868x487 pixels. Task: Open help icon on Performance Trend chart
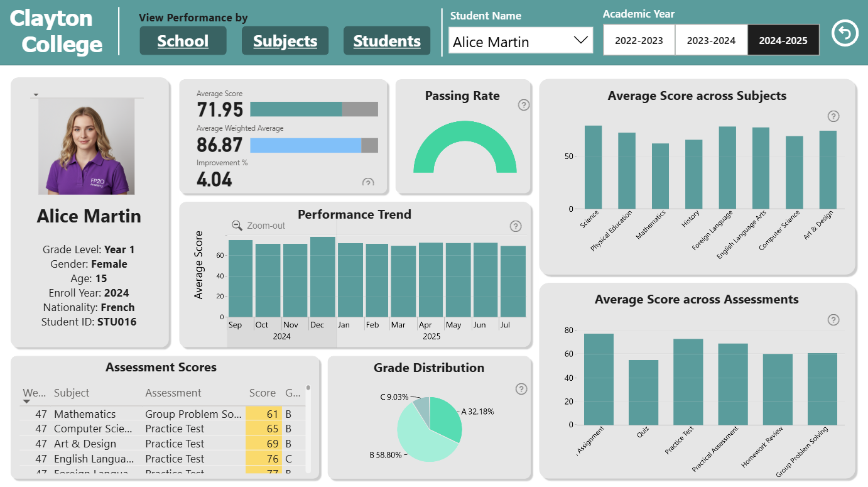[516, 226]
